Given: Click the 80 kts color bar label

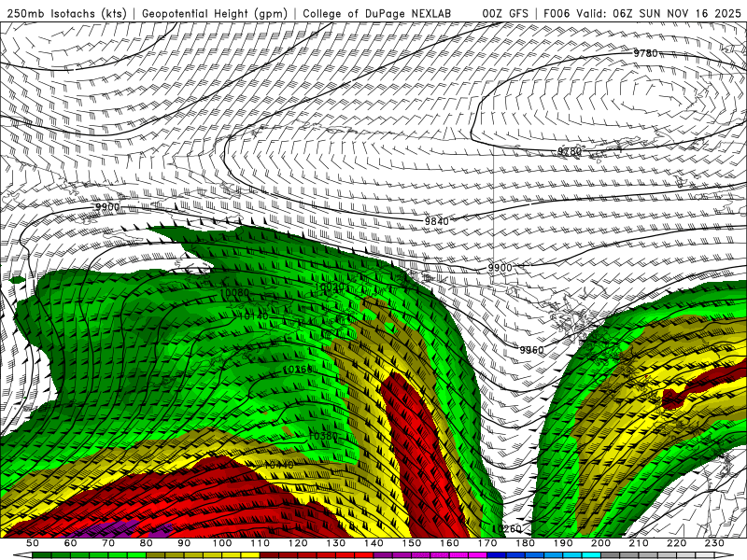Looking at the screenshot, I should pos(147,543).
